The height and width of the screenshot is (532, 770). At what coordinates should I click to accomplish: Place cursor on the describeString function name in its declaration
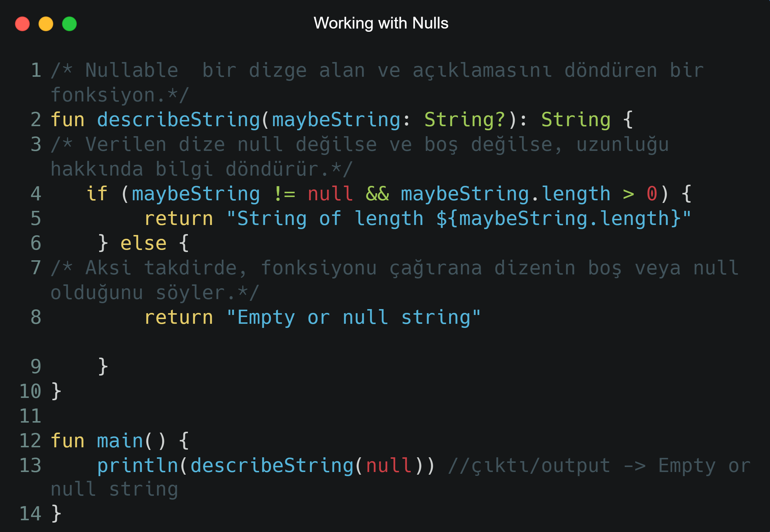tap(178, 120)
